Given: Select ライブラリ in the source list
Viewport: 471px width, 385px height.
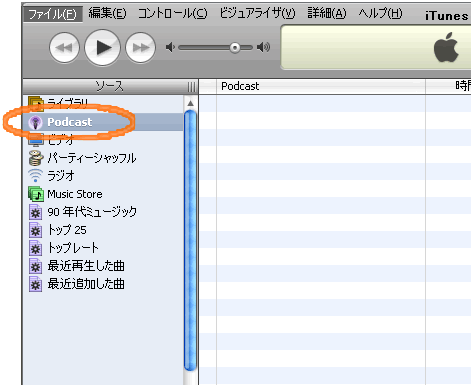Looking at the screenshot, I should [x=103, y=104].
